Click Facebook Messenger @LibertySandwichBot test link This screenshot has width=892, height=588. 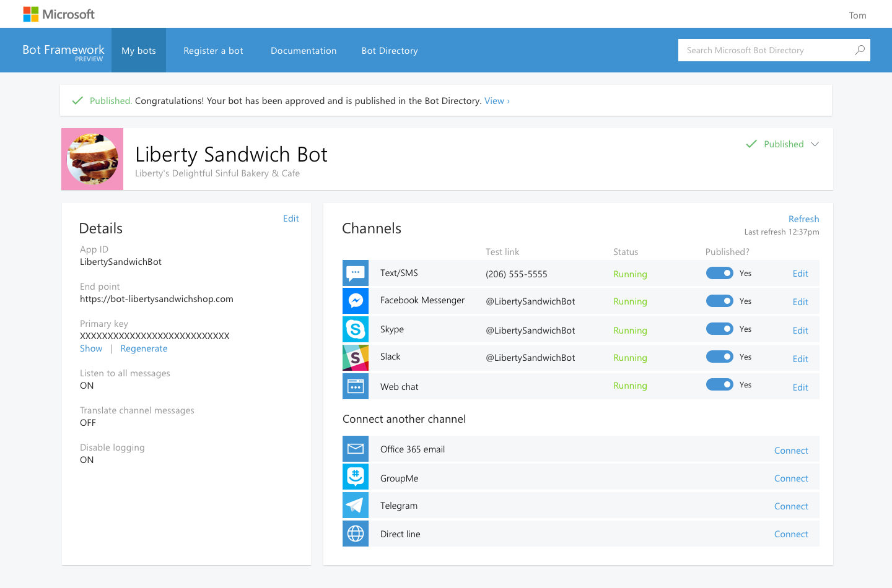pyautogui.click(x=530, y=301)
